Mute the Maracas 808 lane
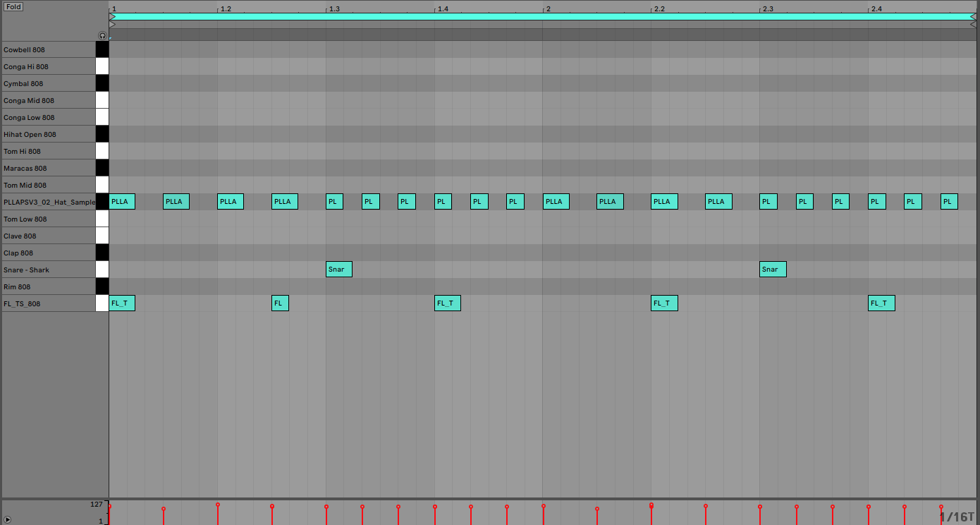 [x=102, y=168]
